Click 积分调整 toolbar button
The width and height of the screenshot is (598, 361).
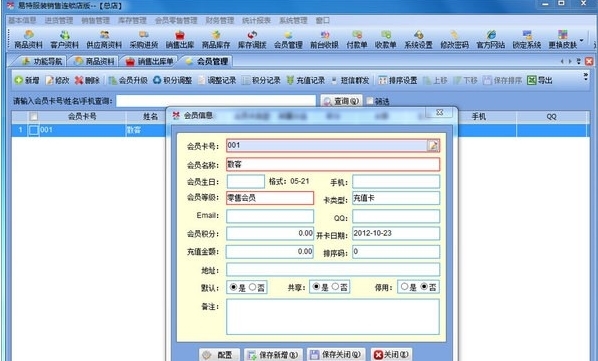coord(172,80)
